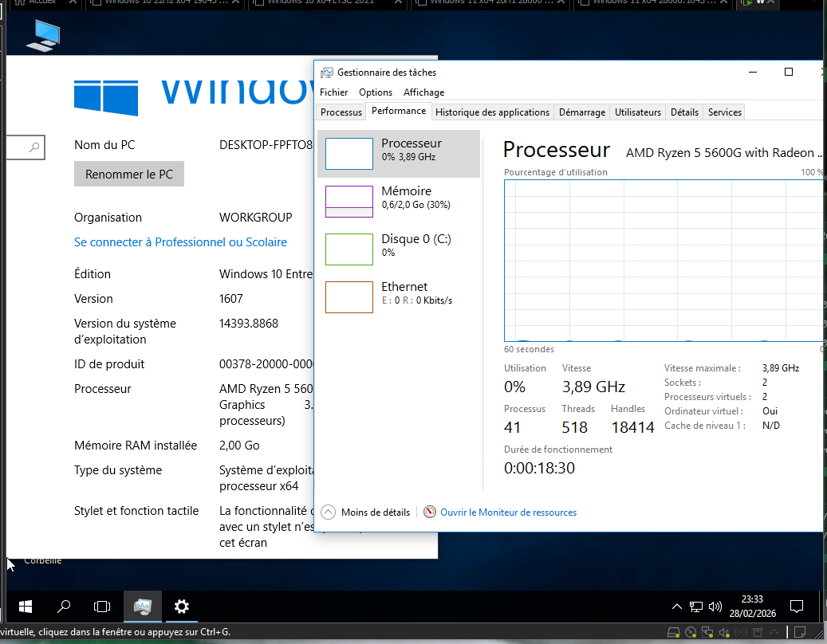Open the This PC desktop icon
The width and height of the screenshot is (827, 644).
43,35
